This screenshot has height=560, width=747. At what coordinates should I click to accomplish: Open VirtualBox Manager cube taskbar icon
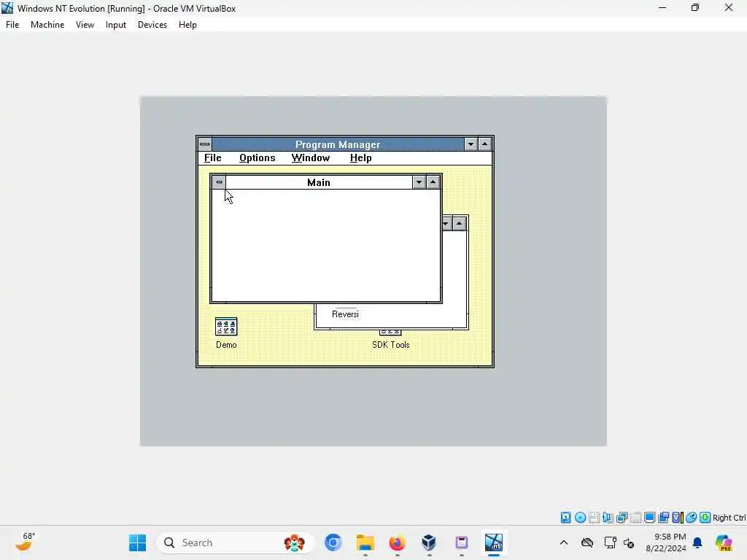429,542
